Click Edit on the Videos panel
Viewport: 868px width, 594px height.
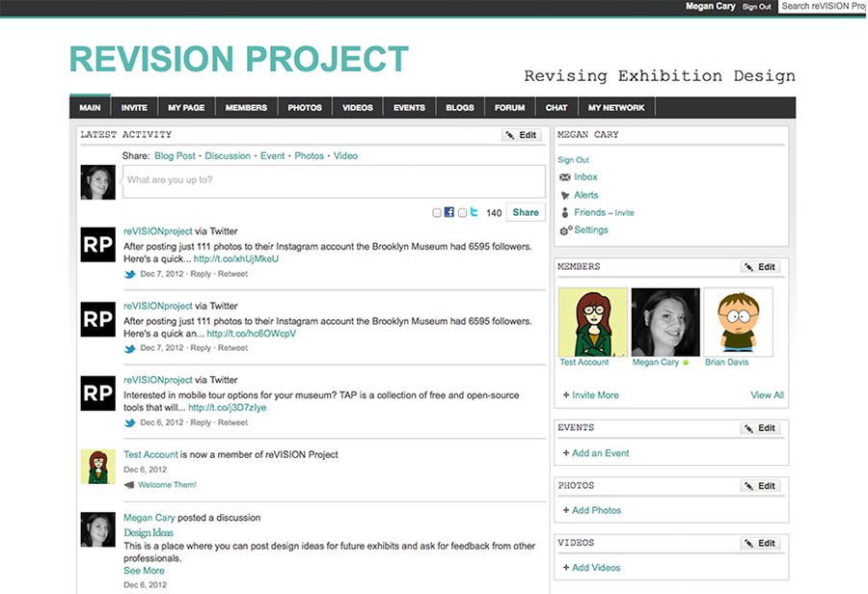click(761, 543)
